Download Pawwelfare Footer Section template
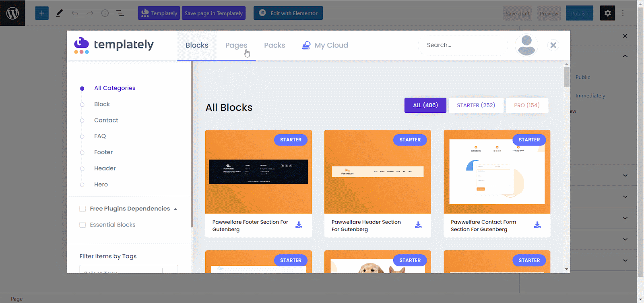The width and height of the screenshot is (644, 303). coord(299,225)
